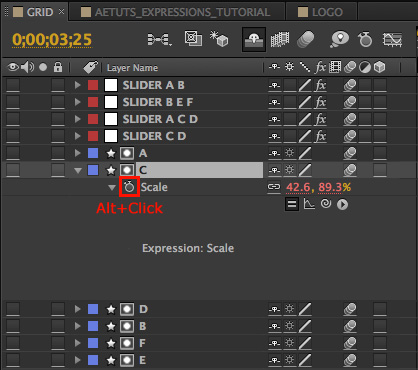Click the current timecode 0;00;03;25
The height and width of the screenshot is (370, 418).
(x=52, y=40)
